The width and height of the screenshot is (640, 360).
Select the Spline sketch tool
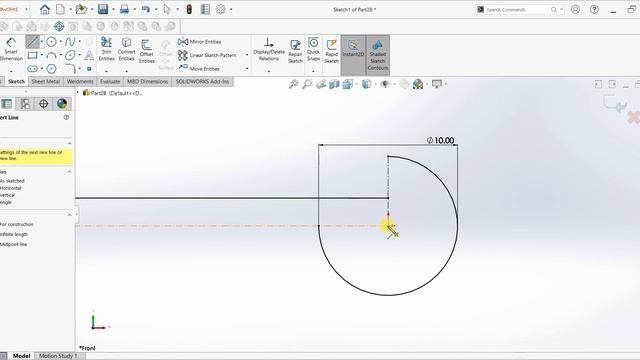tap(70, 42)
